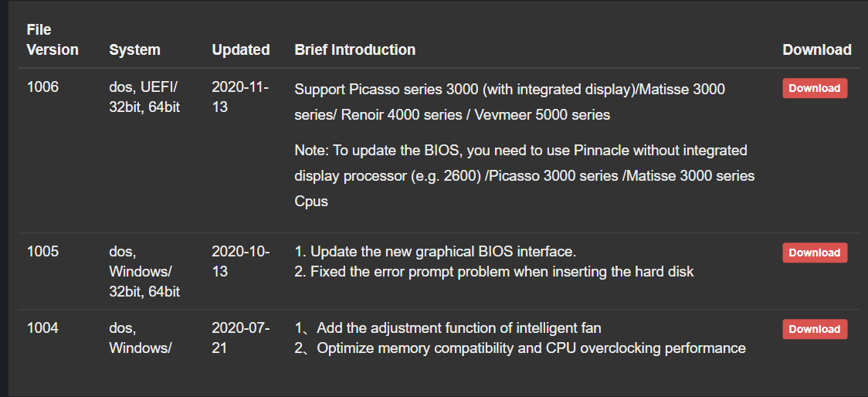Click the intelligent fan adjustment line
Viewport: 868px width, 397px height.
click(x=448, y=328)
